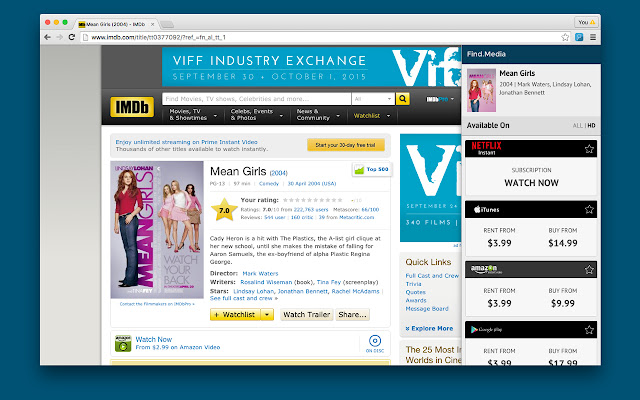The height and width of the screenshot is (400, 640).
Task: Click the Netflix Instant logo
Action: [486, 149]
